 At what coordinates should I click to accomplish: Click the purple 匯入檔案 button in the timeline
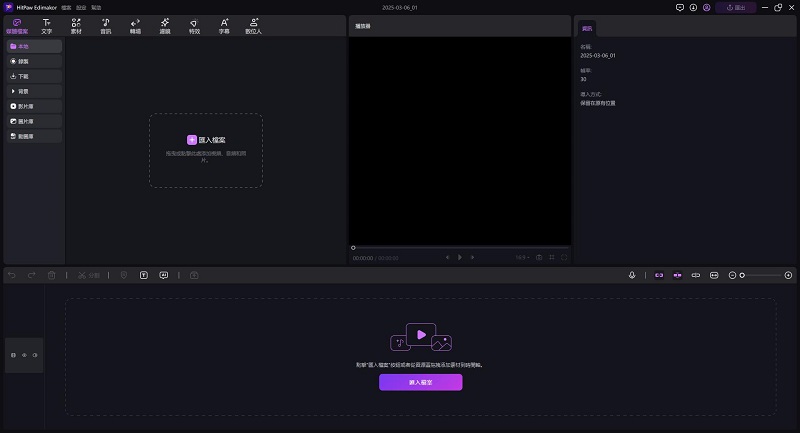click(x=420, y=382)
